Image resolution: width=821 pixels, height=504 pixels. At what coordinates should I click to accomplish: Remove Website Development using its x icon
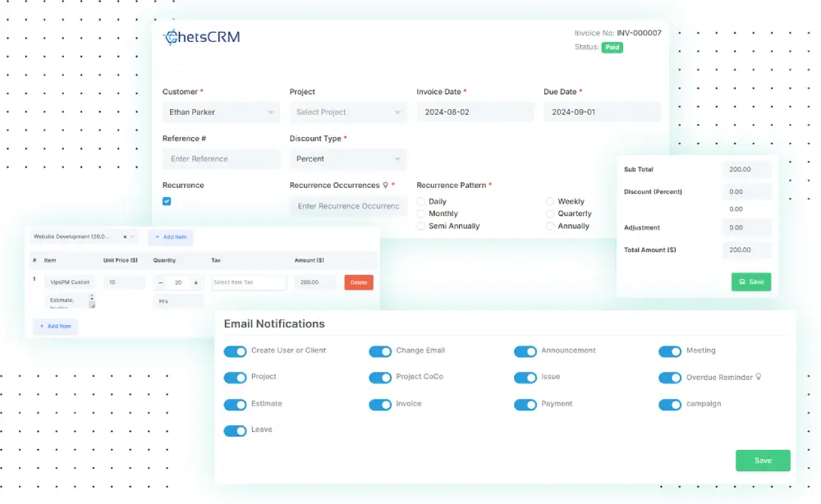click(x=125, y=236)
